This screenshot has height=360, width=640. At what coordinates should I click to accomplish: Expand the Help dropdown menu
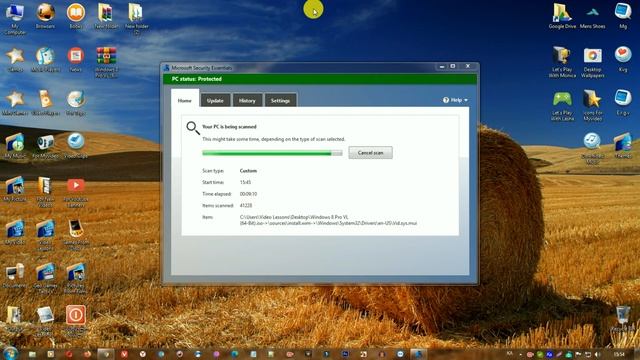pos(455,100)
